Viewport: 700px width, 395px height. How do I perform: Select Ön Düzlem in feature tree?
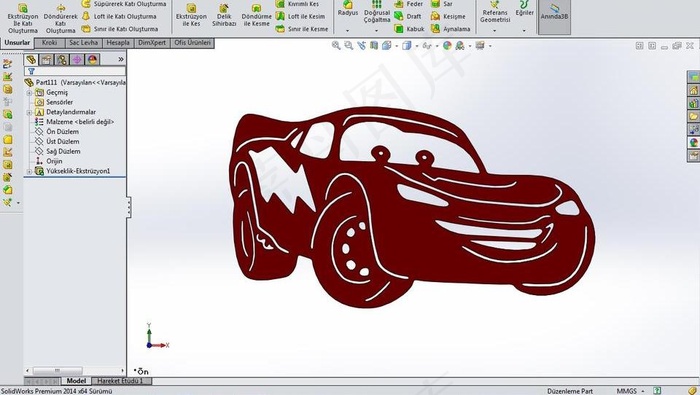point(62,132)
